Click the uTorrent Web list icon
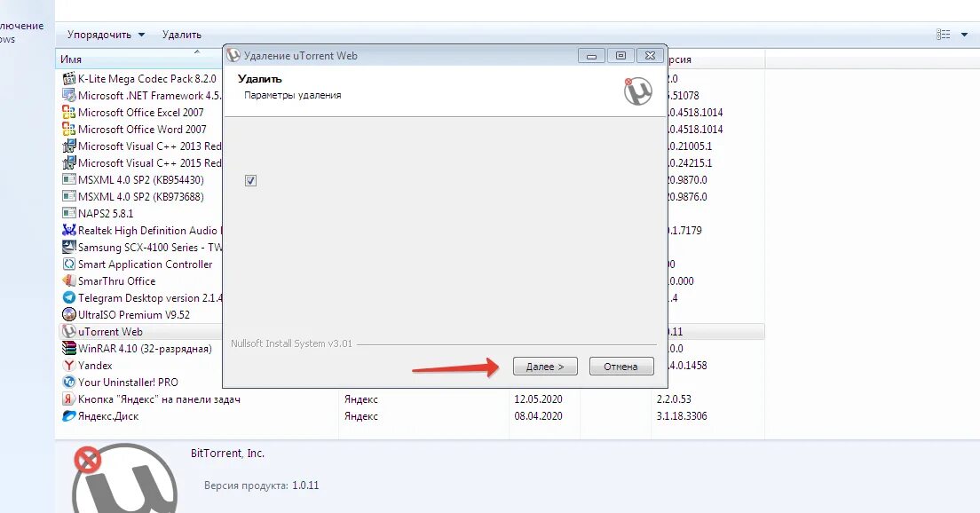Screen dimensions: 980x513 click(x=68, y=332)
